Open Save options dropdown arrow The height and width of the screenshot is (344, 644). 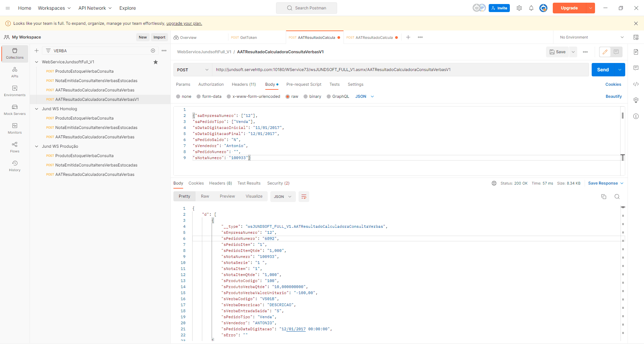point(573,52)
